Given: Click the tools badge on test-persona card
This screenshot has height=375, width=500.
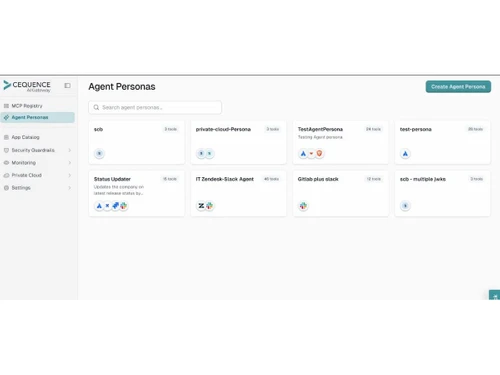Looking at the screenshot, I should 475,129.
